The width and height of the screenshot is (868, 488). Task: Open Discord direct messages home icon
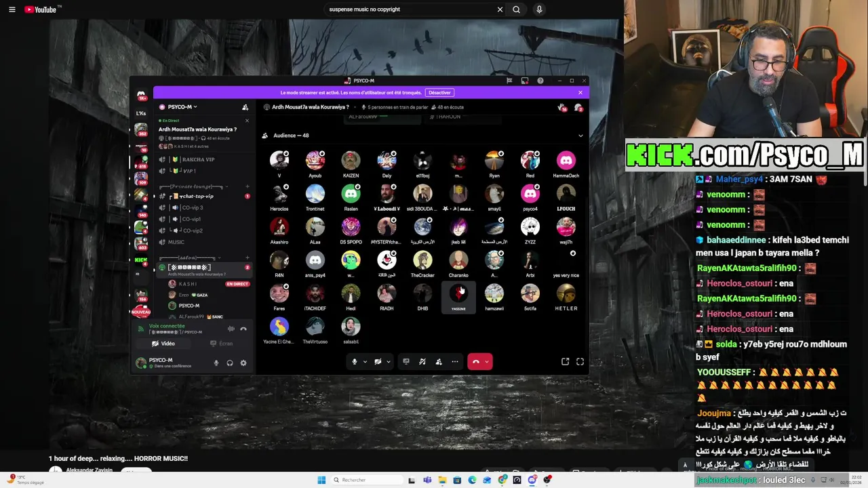(141, 96)
